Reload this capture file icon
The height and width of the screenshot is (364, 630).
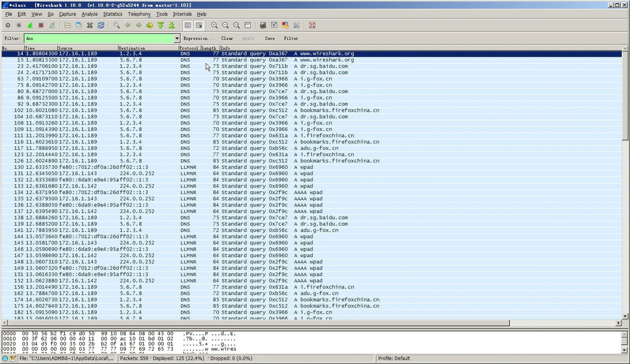(x=101, y=26)
